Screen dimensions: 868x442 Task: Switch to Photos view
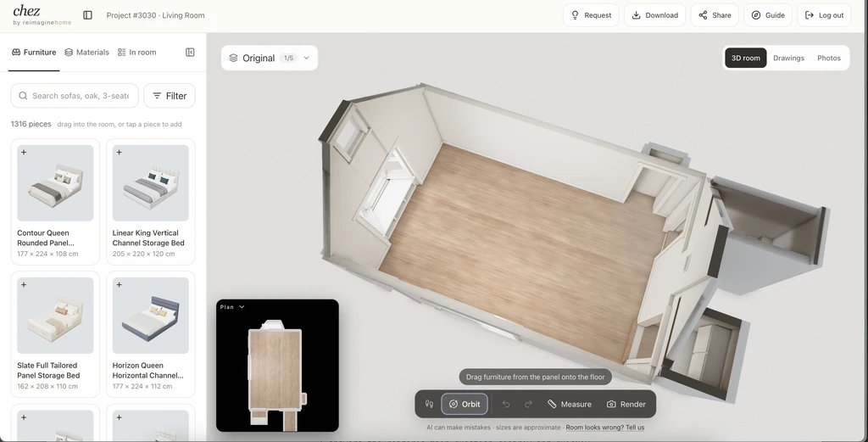[829, 59]
